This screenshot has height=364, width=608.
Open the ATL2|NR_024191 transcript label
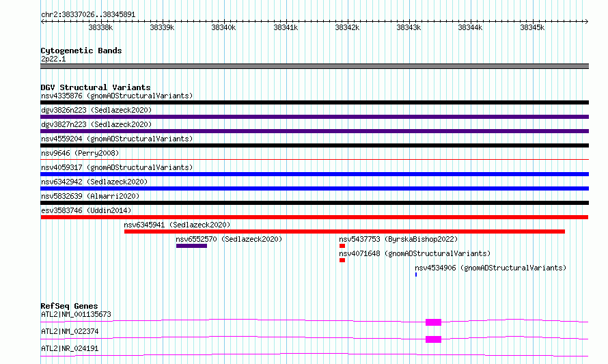(x=70, y=348)
